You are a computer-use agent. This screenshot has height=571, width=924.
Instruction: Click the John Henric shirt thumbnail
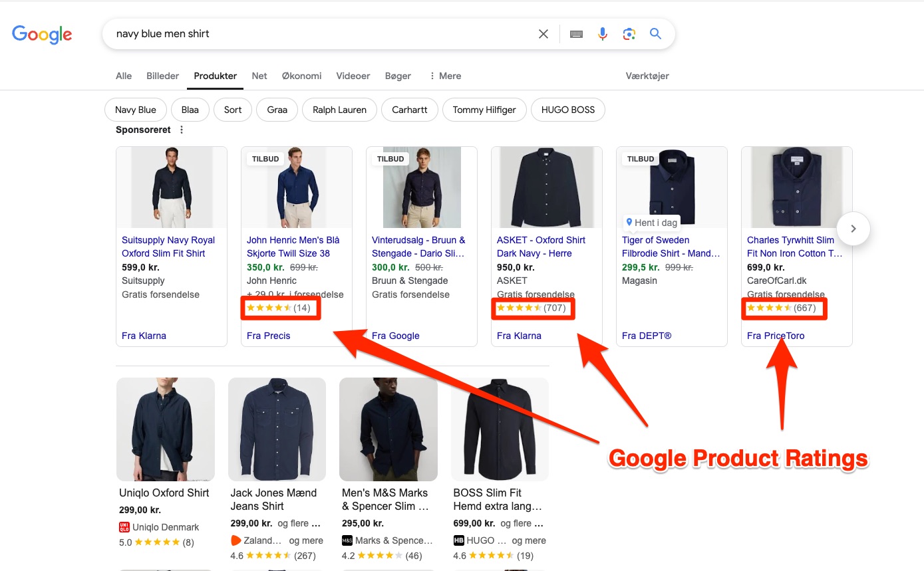click(x=297, y=187)
